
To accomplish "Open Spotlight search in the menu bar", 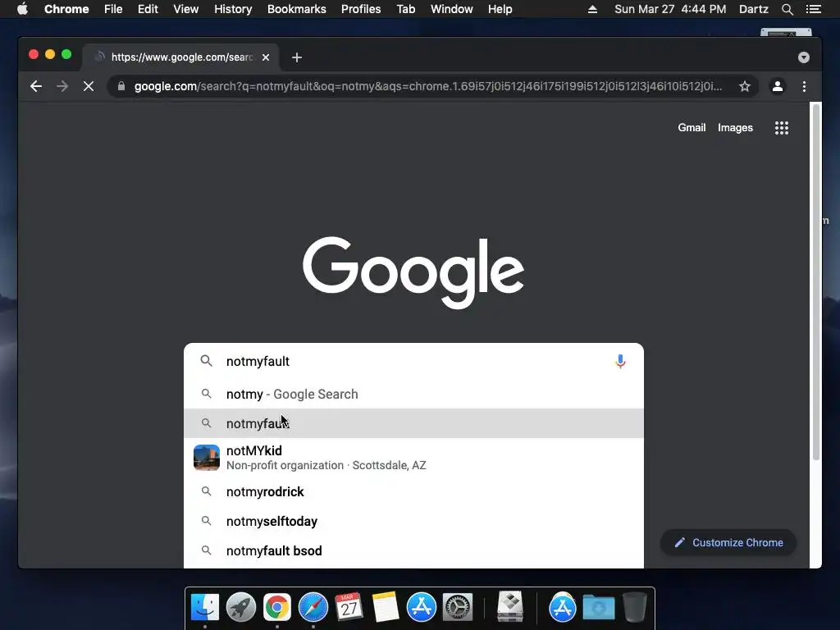I will [x=787, y=9].
